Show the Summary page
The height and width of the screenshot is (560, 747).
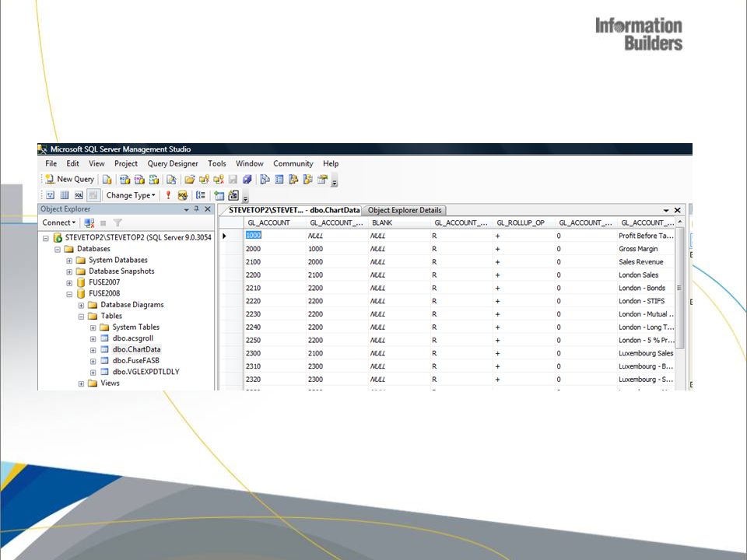click(x=279, y=180)
